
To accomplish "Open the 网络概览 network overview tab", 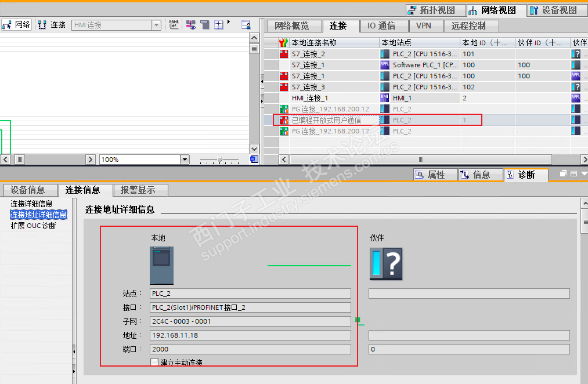I will (x=294, y=26).
